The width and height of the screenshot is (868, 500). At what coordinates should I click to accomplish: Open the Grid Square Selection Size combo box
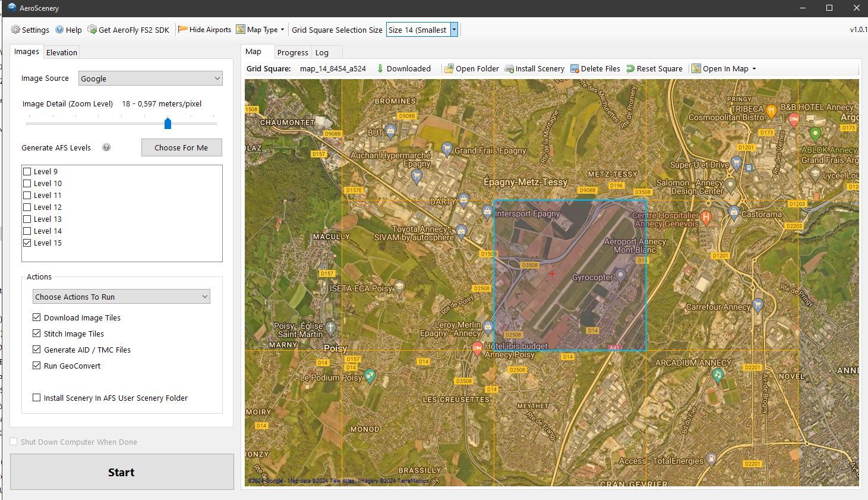(x=422, y=30)
